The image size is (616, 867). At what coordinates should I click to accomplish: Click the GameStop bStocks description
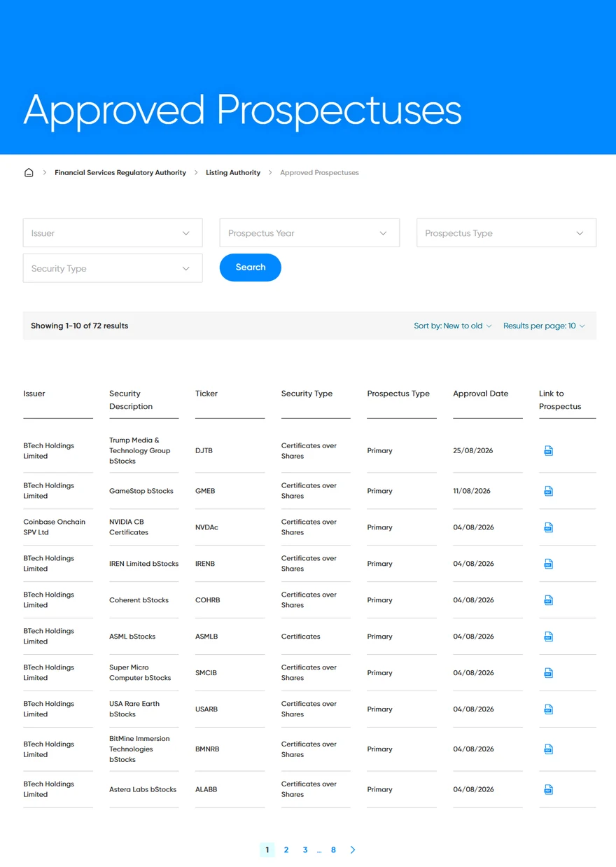click(x=141, y=491)
